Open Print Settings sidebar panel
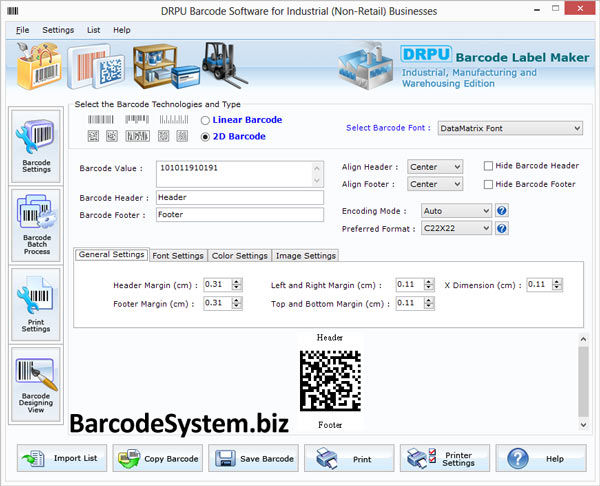The image size is (600, 486). click(x=36, y=304)
